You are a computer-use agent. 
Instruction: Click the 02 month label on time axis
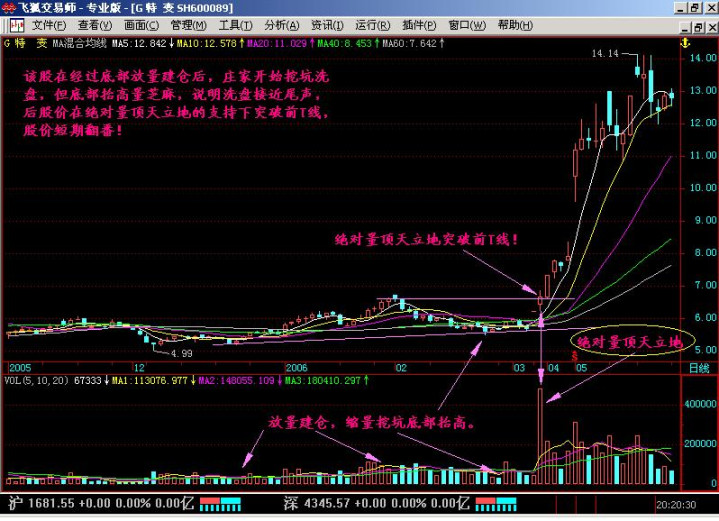coord(401,368)
